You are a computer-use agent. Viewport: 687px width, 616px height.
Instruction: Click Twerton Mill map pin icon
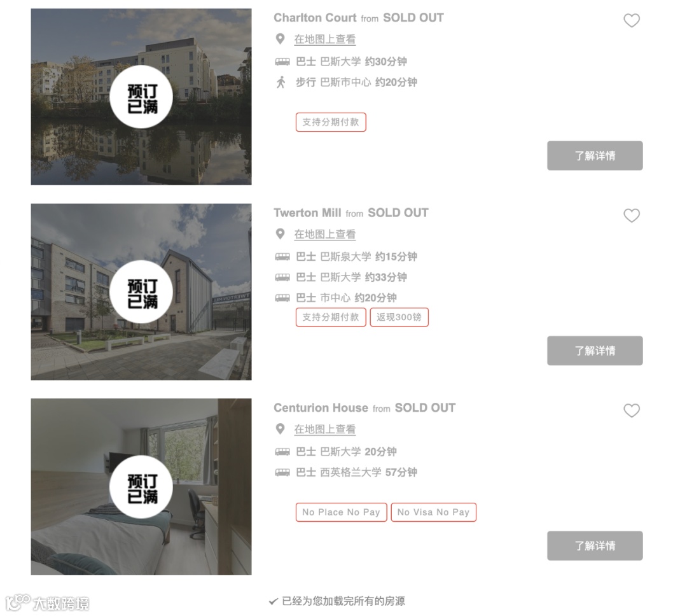(280, 234)
